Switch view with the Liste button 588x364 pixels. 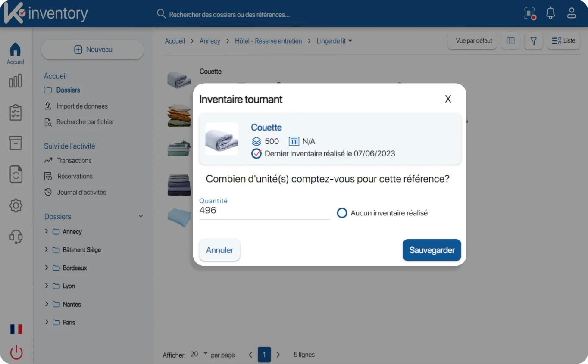pos(563,41)
